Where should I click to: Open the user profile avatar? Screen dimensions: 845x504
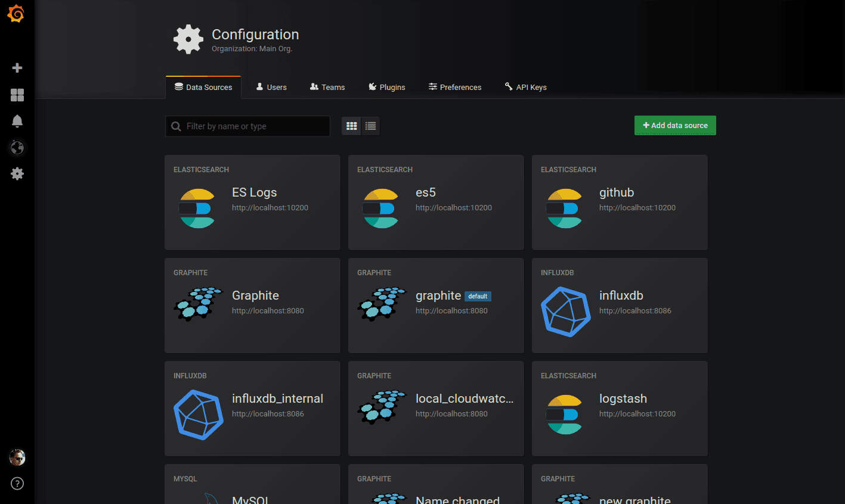(17, 458)
